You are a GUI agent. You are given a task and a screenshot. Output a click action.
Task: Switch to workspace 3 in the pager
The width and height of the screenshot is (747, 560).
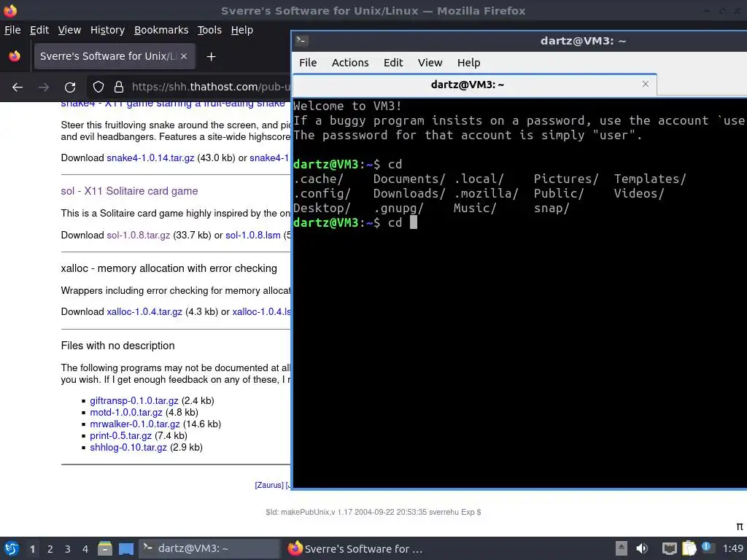tap(68, 549)
